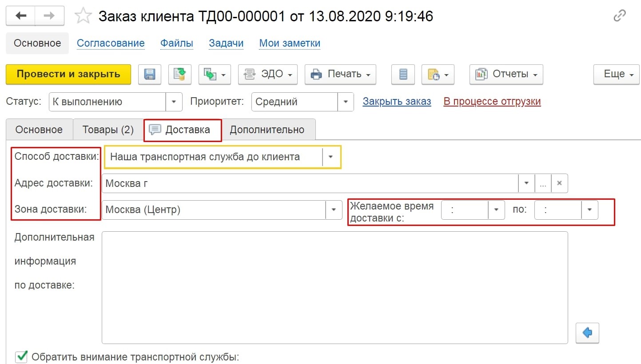641x364 pixels.
Task: Open the create-based-on icon dropdown
Action: pyautogui.click(x=214, y=75)
